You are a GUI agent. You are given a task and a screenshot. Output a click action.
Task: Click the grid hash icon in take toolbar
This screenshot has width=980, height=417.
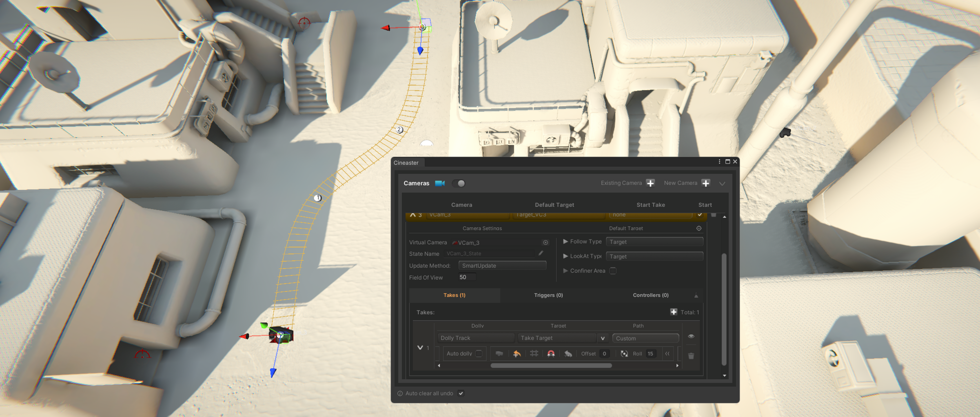(x=534, y=353)
